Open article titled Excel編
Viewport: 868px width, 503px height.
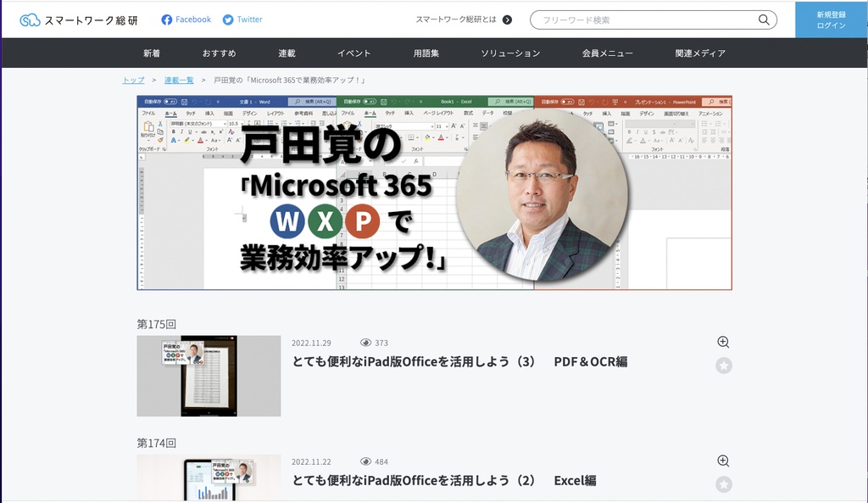[x=444, y=480]
